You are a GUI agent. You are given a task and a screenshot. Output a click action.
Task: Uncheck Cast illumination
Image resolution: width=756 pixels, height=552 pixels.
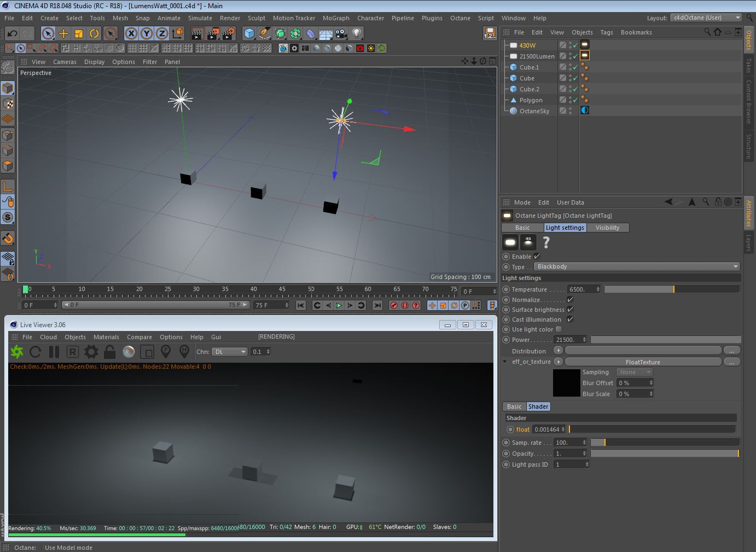570,319
